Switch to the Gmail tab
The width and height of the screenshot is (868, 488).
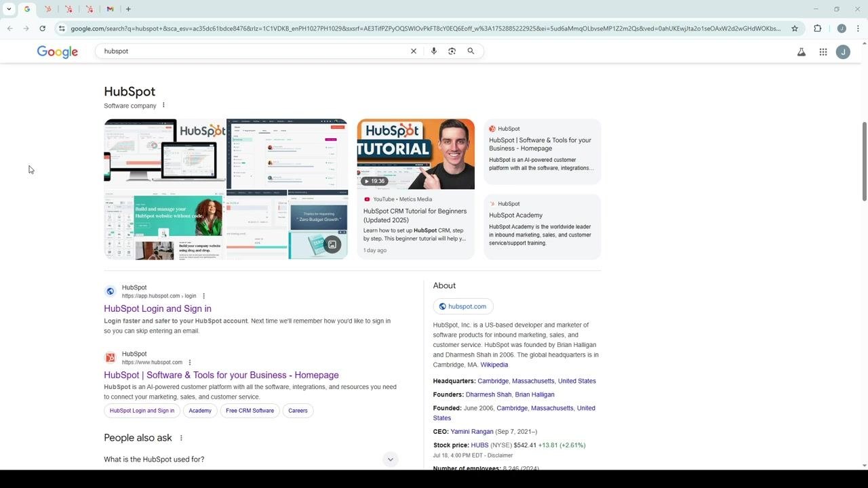(x=110, y=9)
